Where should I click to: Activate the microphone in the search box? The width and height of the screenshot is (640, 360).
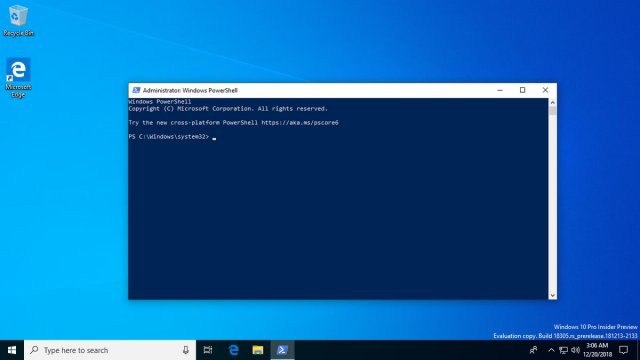[186, 350]
